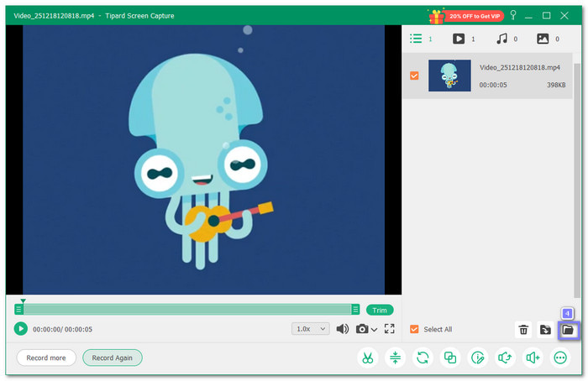Screen dimensions: 588x381
Task: Open the edit media metadata tool
Action: point(478,358)
